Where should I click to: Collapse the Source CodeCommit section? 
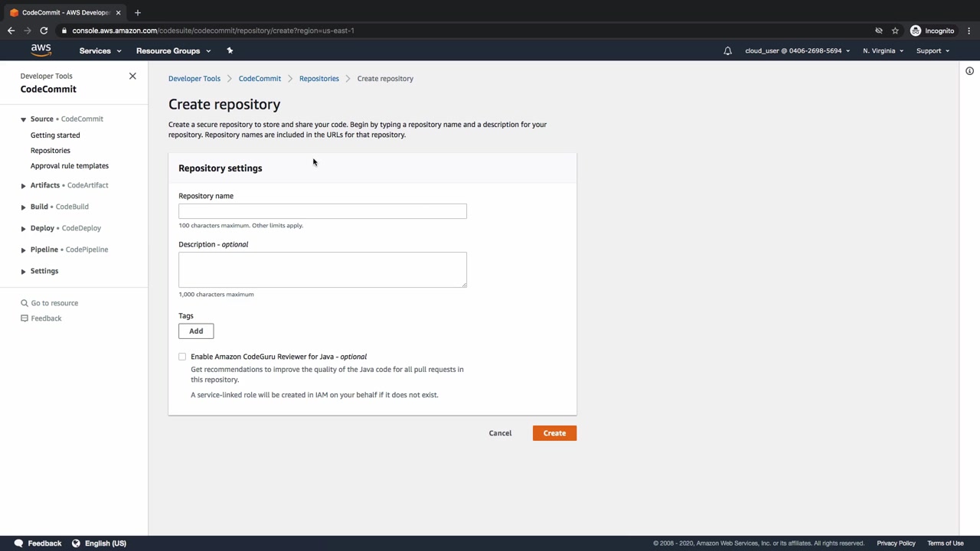(x=23, y=119)
